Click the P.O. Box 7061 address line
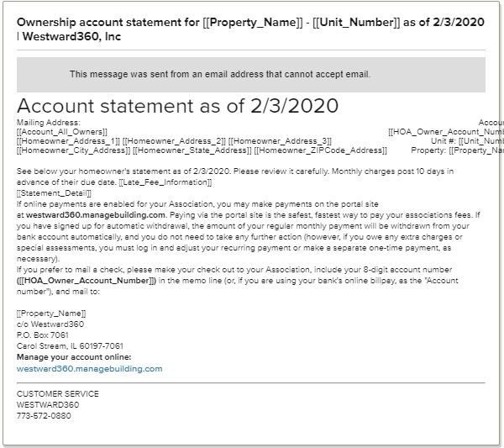504x448 pixels. point(43,335)
